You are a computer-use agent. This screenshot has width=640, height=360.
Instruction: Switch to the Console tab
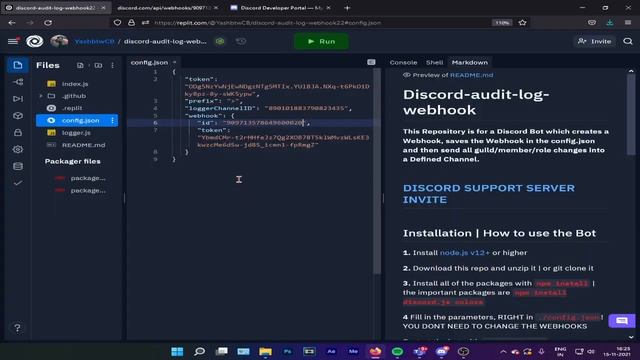click(403, 62)
